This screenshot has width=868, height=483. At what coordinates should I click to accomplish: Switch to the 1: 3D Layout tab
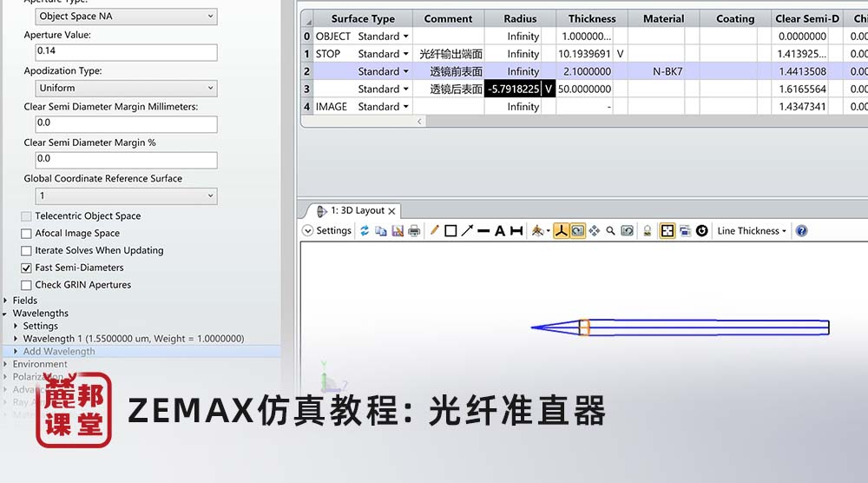coord(357,211)
